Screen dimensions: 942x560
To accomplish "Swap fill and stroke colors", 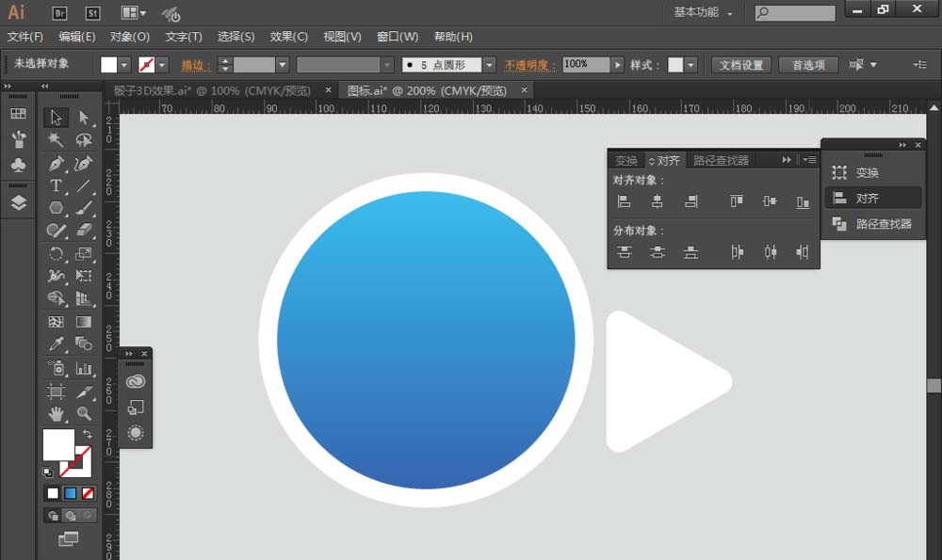I will 88,433.
